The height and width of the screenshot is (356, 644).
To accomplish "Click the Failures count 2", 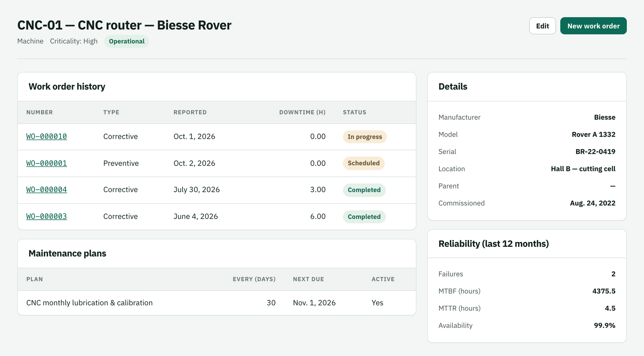I will point(613,274).
